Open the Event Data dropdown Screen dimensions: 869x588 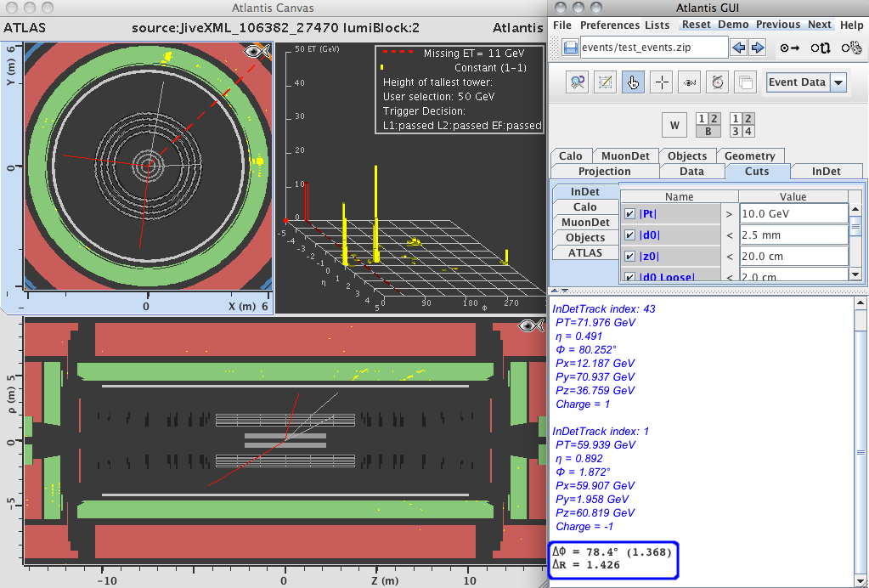point(838,82)
